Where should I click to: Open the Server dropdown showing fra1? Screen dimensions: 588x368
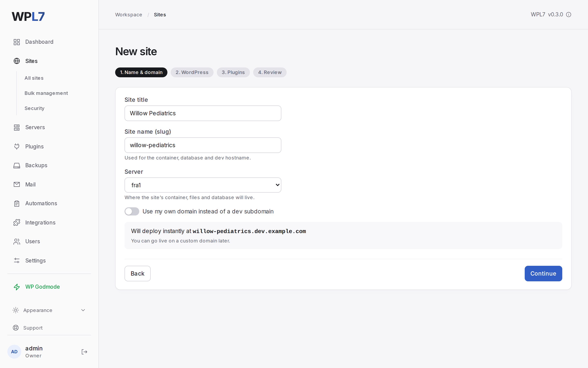click(203, 185)
